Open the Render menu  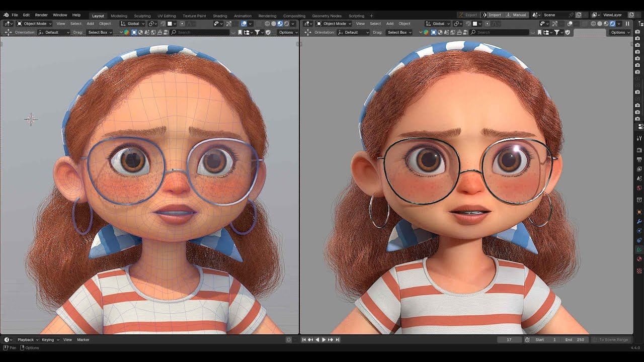point(41,15)
